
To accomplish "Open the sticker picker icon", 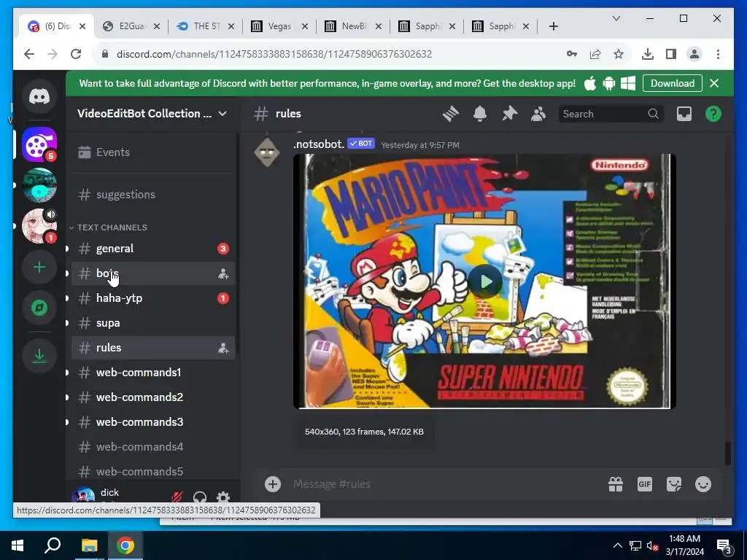I will tap(673, 484).
